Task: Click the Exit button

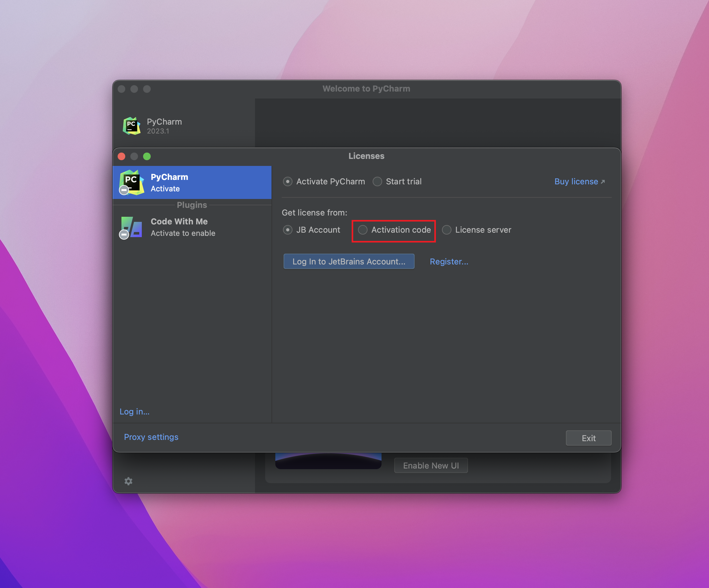Action: (x=589, y=438)
